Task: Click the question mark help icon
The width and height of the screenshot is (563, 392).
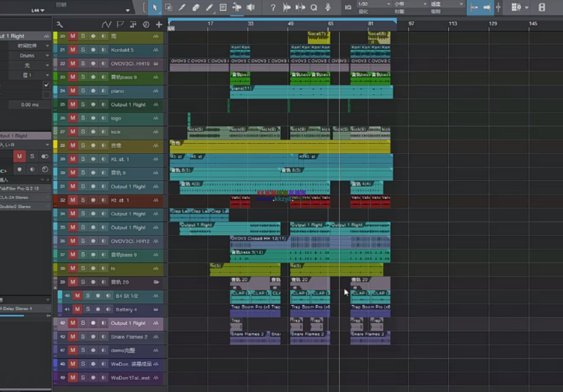Action: coord(273,7)
